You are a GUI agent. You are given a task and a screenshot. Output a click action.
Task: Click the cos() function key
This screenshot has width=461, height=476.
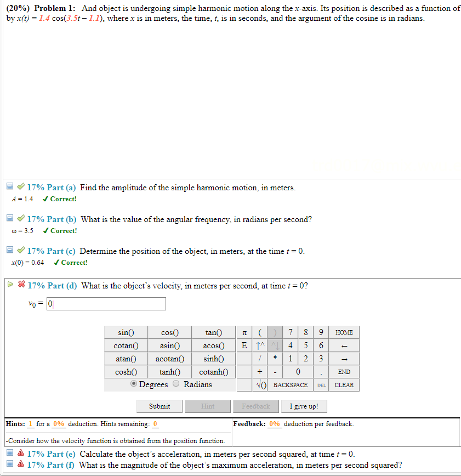pos(169,332)
